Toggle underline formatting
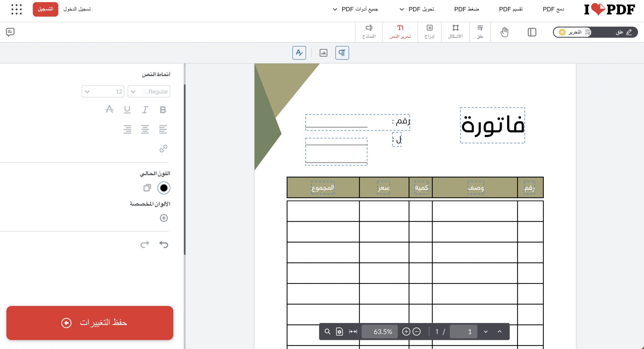 127,110
